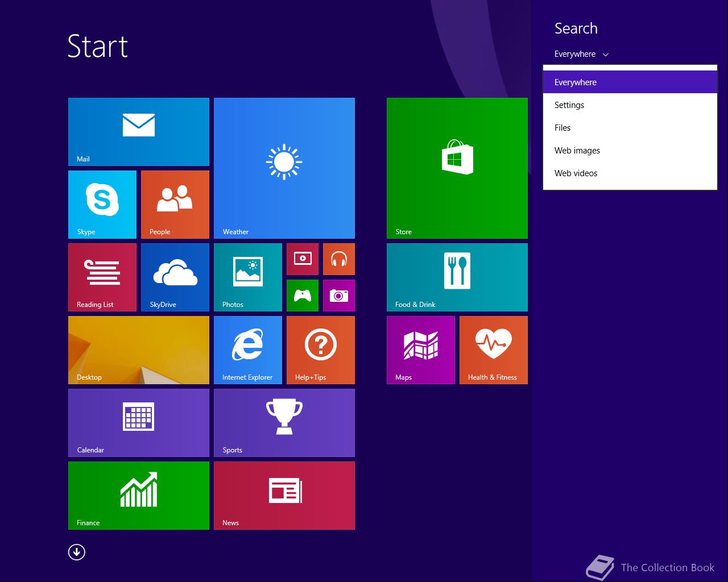Open the small Video tile
This screenshot has height=582, width=728.
click(303, 259)
